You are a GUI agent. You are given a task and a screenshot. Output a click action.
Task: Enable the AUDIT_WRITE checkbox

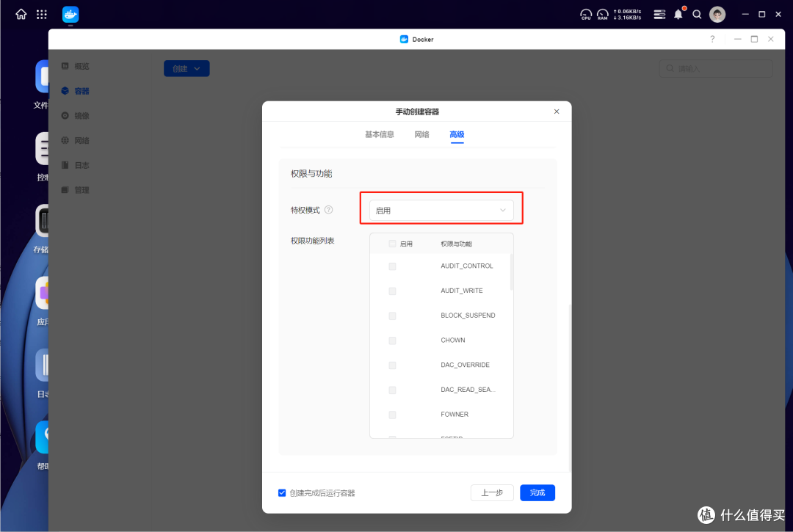pos(392,291)
